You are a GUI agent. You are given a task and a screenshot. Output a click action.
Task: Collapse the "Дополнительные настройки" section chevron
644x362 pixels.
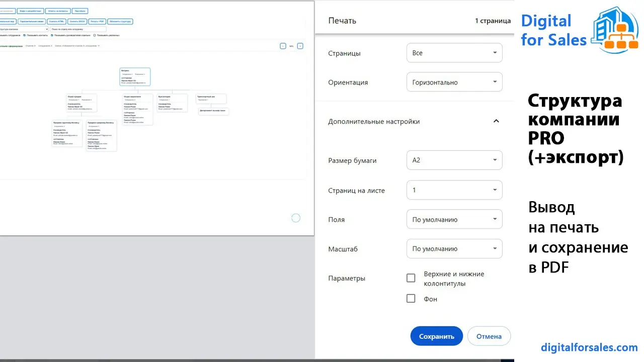[x=496, y=121]
